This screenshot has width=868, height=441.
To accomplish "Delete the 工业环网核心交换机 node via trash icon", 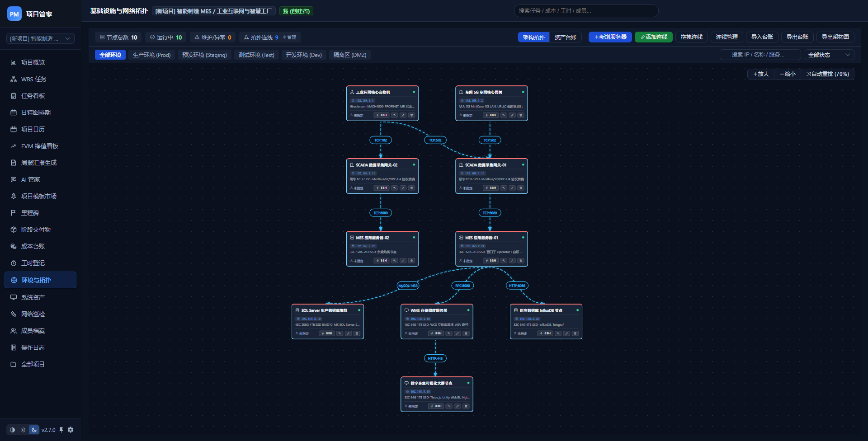I will tap(411, 115).
